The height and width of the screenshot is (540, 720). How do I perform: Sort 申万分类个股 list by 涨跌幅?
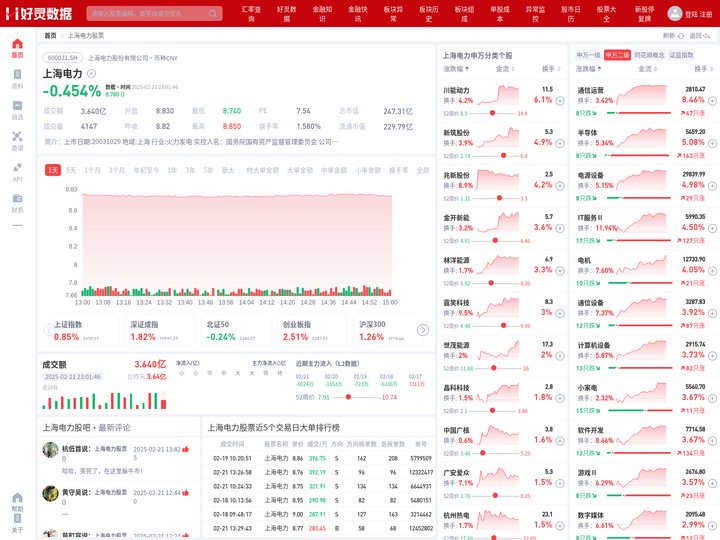pyautogui.click(x=456, y=69)
